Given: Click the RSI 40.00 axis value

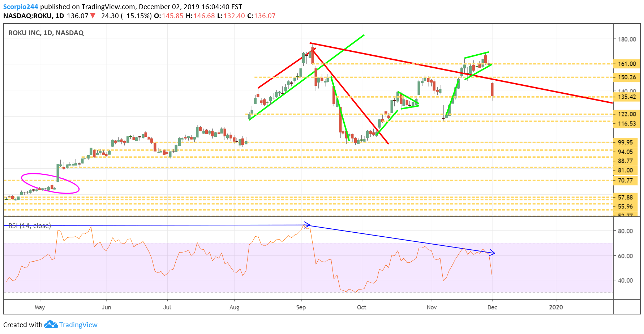Looking at the screenshot, I should point(625,280).
